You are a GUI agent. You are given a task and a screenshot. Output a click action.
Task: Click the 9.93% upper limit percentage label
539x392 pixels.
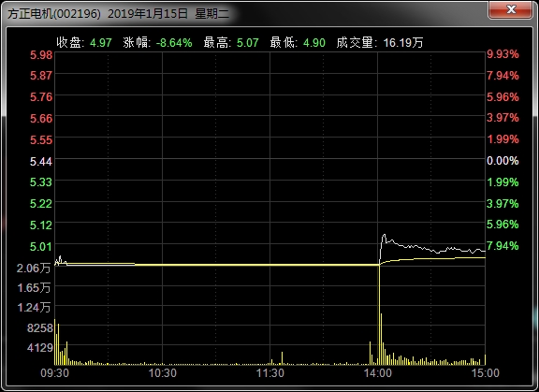[503, 54]
